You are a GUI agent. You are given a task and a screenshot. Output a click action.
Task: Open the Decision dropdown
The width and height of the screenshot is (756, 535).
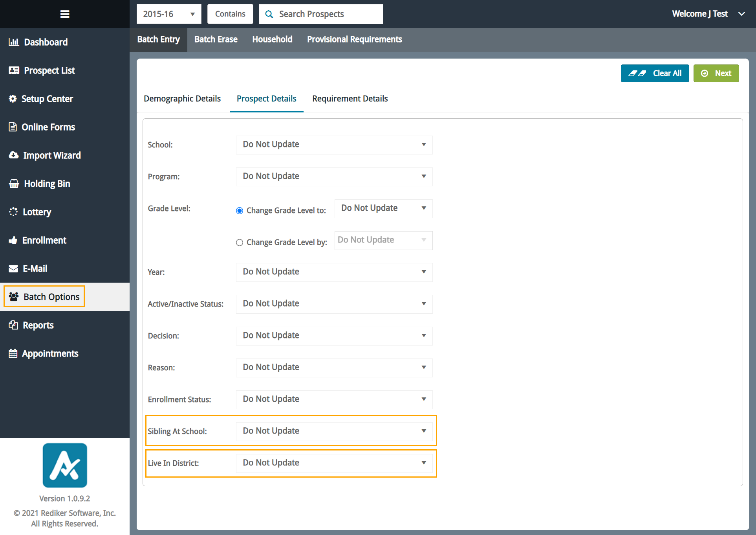point(334,336)
